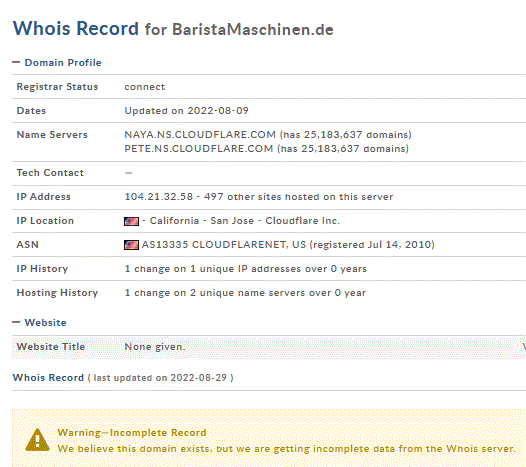Collapse the Website section
The image size is (526, 467).
tap(16, 322)
